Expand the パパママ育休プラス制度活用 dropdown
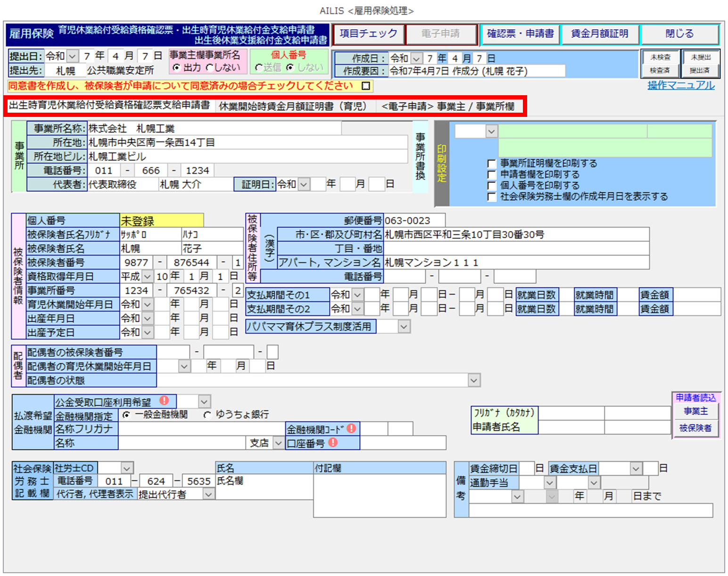Viewport: 728px width, 576px height. 404,327
